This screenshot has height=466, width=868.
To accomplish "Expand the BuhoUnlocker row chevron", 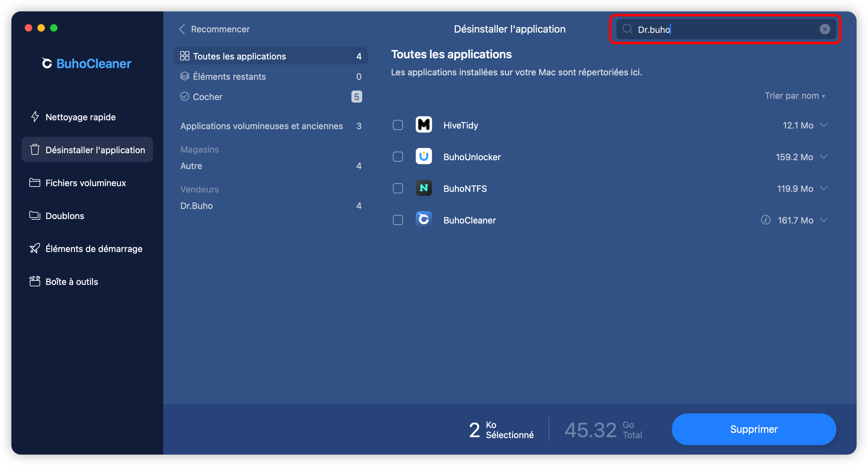I will 823,156.
